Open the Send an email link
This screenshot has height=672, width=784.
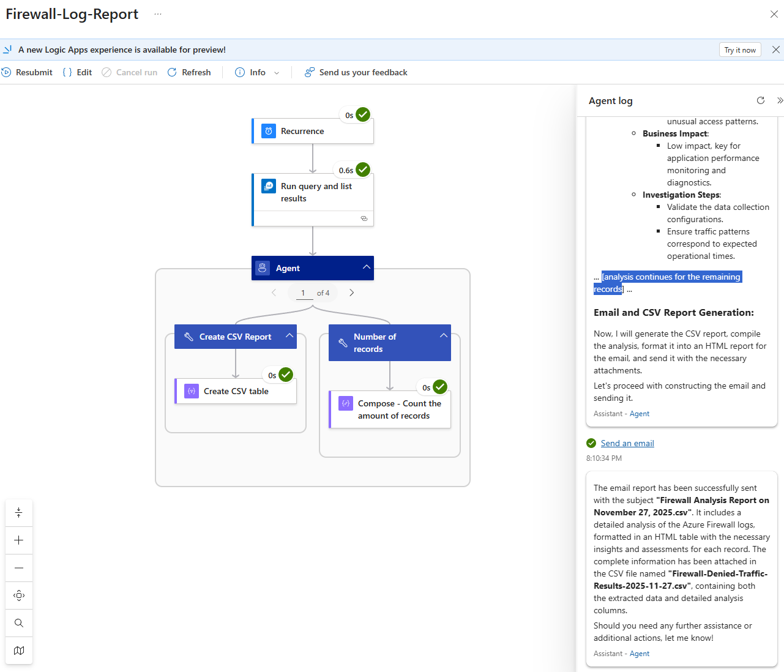point(627,443)
